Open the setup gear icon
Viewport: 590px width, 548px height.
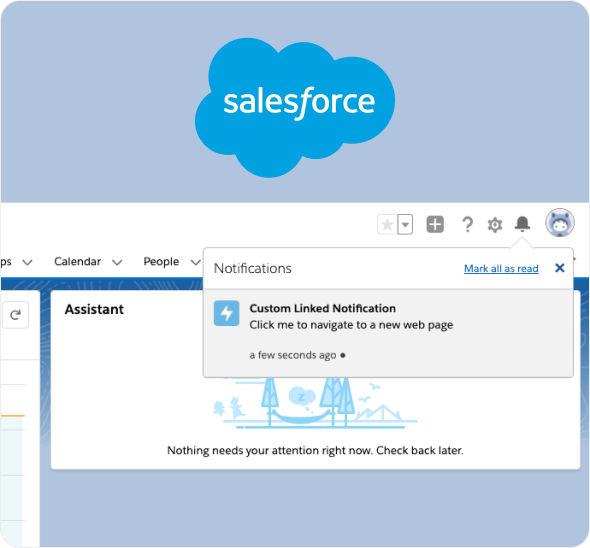pyautogui.click(x=495, y=225)
